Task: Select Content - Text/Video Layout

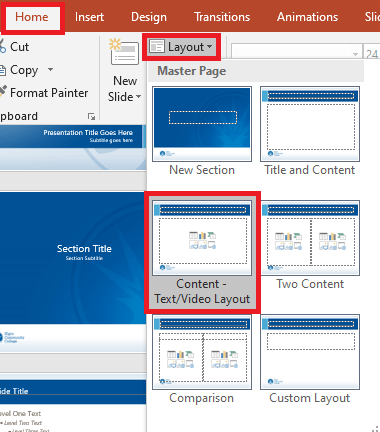Action: point(202,252)
